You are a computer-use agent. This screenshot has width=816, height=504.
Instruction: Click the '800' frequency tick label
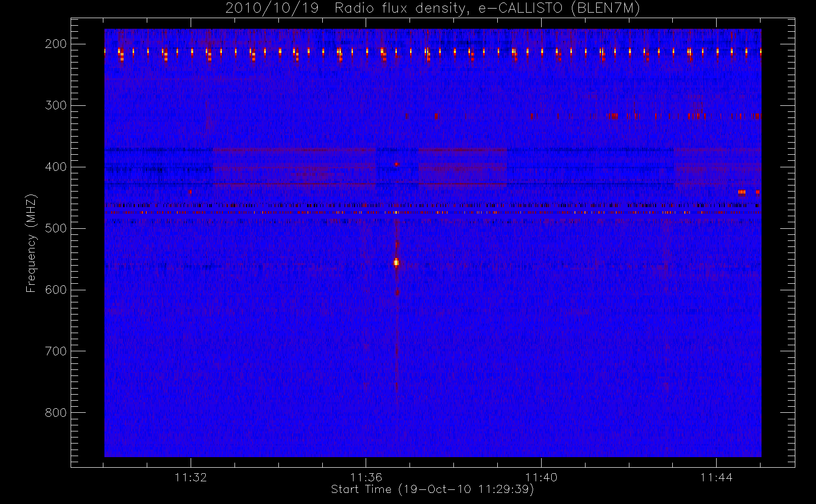pos(56,413)
